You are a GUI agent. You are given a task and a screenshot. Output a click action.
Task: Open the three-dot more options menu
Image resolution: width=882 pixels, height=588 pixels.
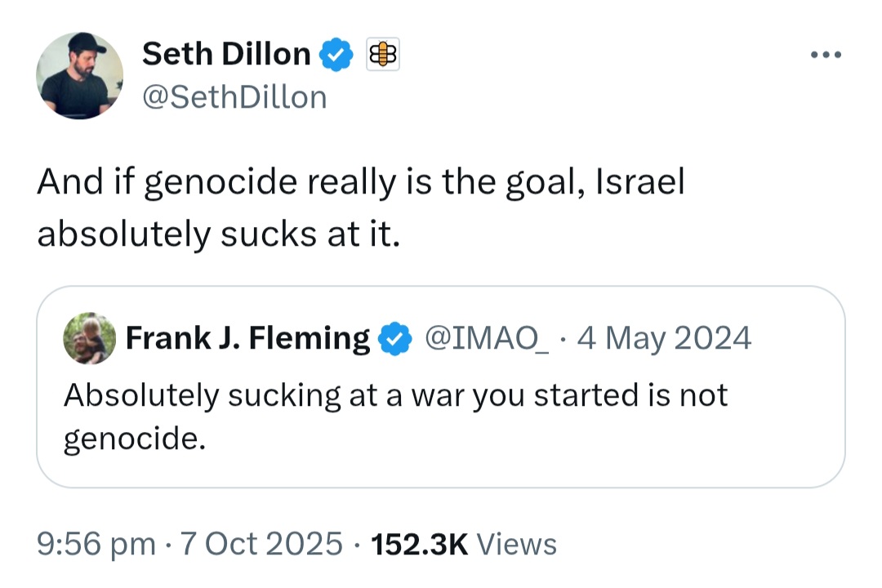(x=826, y=55)
